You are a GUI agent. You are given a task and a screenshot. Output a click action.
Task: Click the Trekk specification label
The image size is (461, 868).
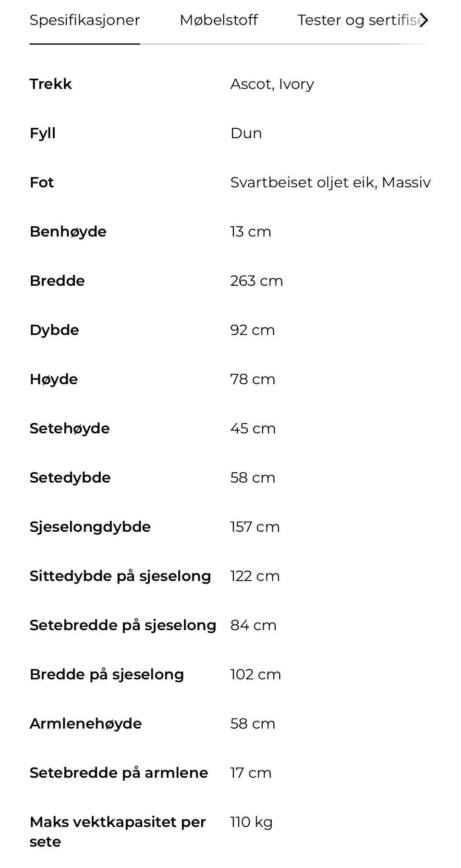(x=50, y=84)
